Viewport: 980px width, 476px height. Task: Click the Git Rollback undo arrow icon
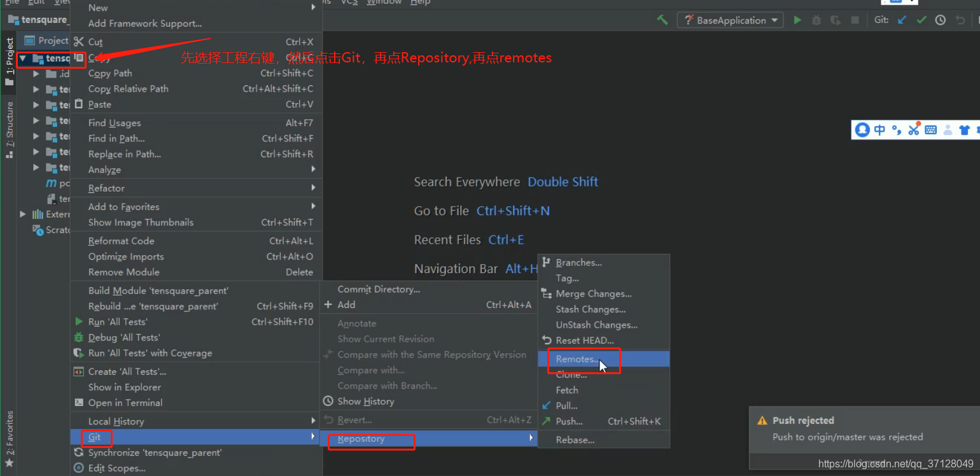960,20
